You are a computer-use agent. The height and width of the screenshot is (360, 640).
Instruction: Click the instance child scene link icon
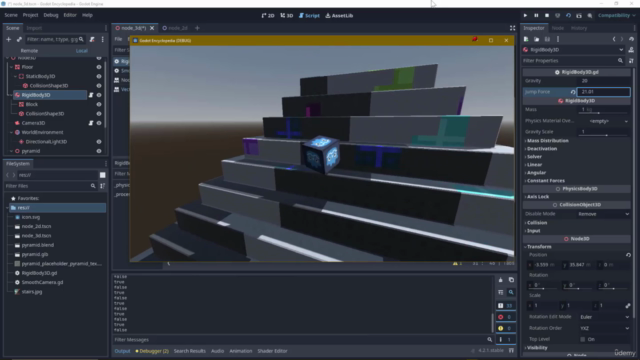(19, 39)
